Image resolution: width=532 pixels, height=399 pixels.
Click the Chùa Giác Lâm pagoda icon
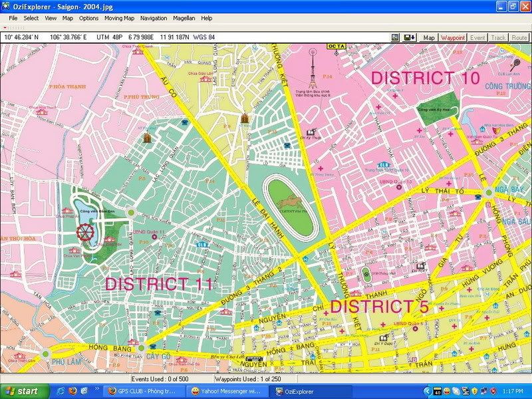pos(205,79)
